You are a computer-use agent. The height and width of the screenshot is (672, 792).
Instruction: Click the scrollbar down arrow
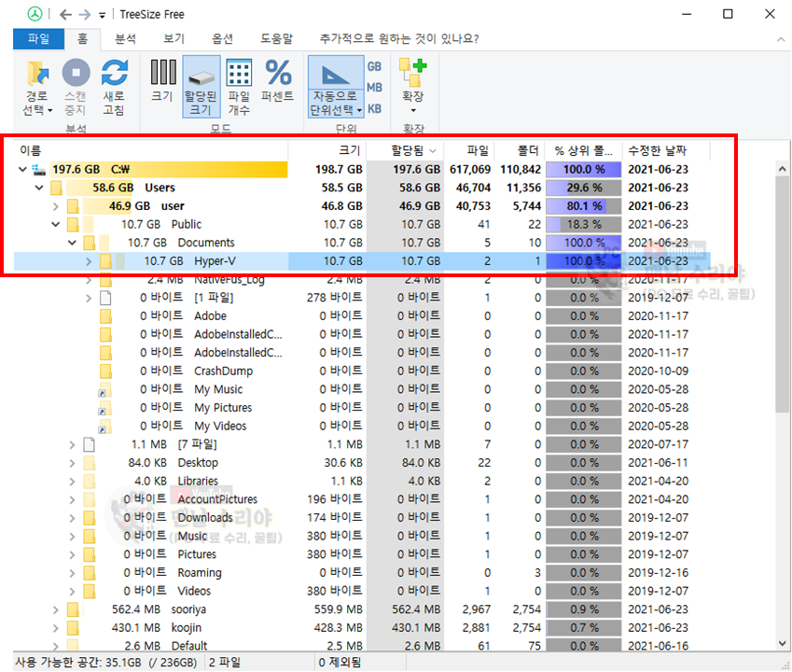click(x=782, y=643)
